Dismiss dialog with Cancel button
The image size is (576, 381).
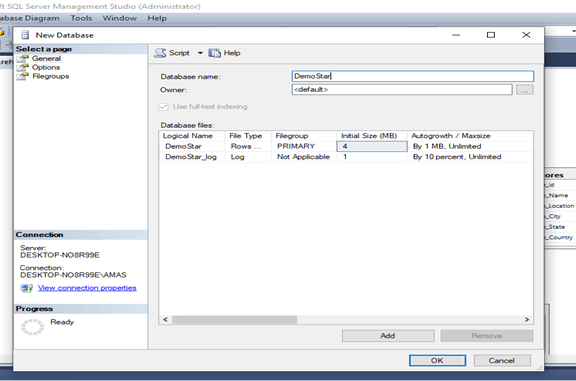[502, 360]
